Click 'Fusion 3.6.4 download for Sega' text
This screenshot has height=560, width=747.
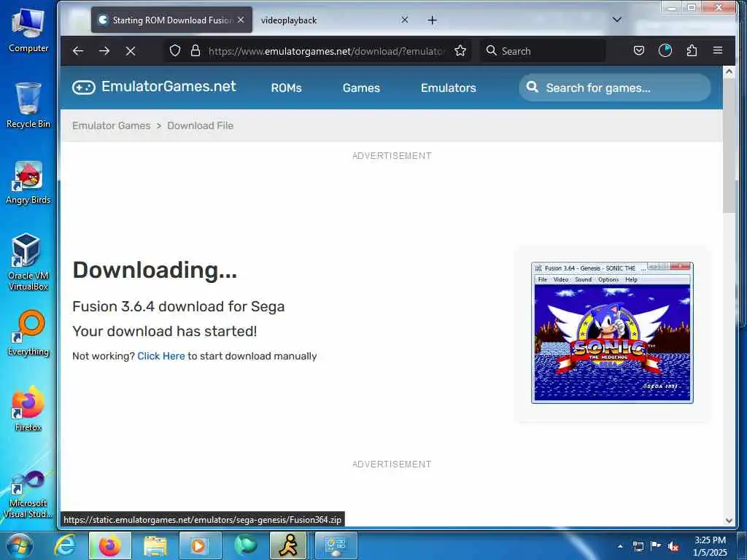178,306
